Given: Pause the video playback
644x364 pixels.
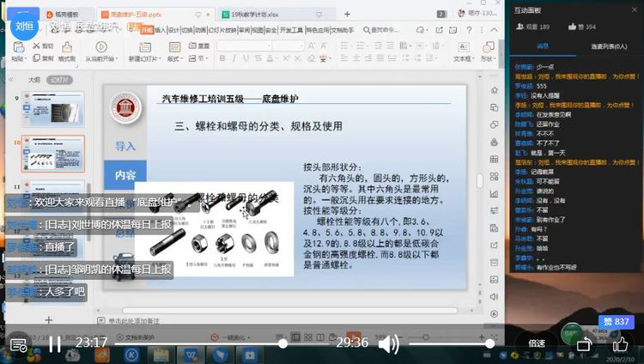Looking at the screenshot, I should point(55,343).
